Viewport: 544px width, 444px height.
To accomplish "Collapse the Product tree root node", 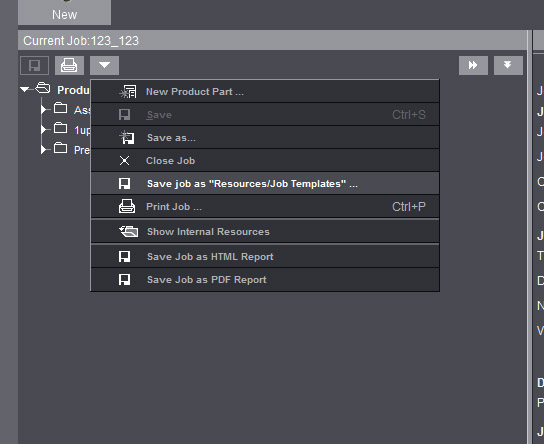I will pos(25,89).
